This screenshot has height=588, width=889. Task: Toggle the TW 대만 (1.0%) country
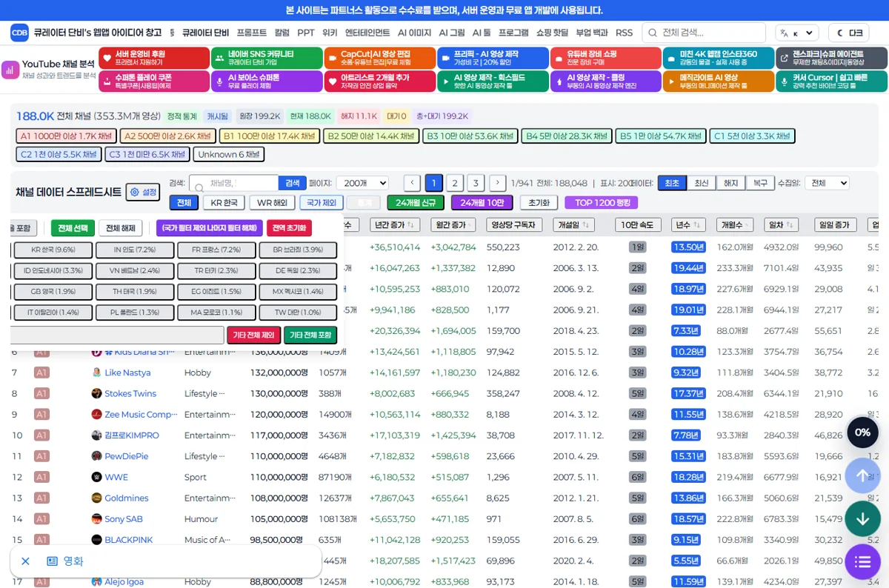pos(298,313)
